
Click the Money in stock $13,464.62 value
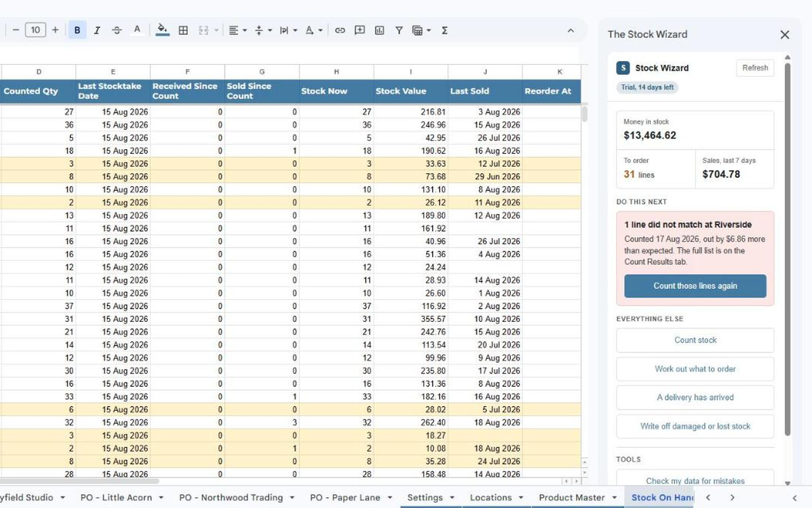(650, 135)
